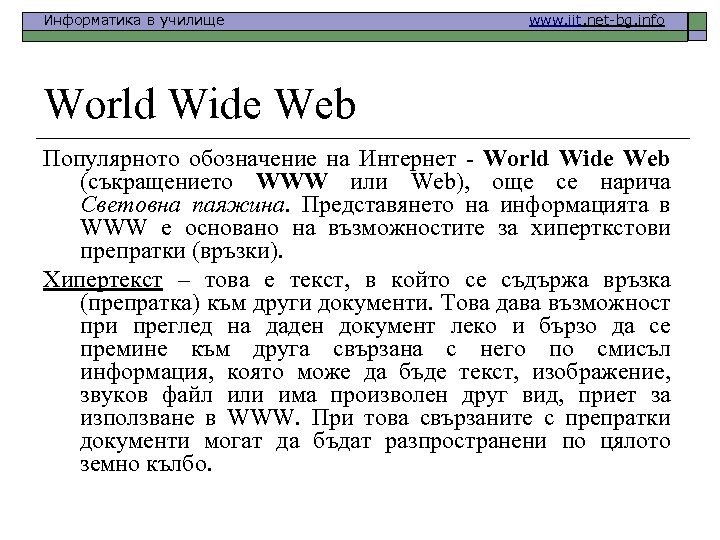Click the italic 'Световна паяжина' text
The image size is (720, 540).
coord(182,205)
